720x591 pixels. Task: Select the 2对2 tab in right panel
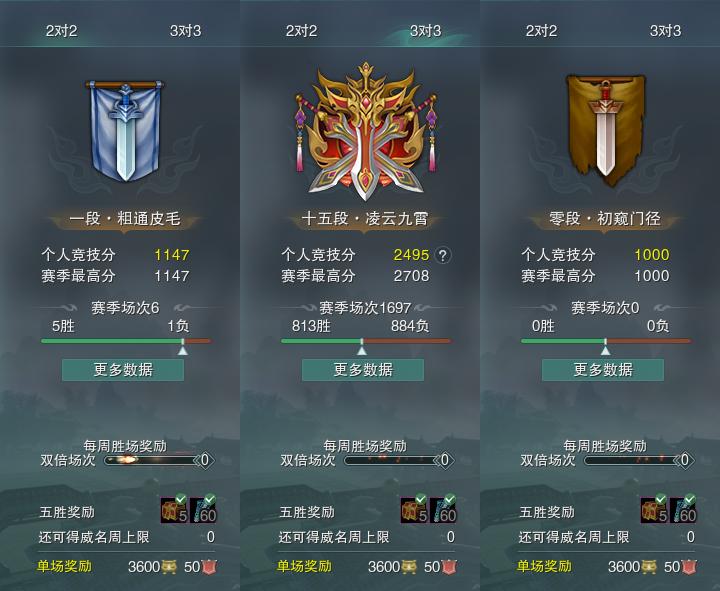pyautogui.click(x=541, y=31)
